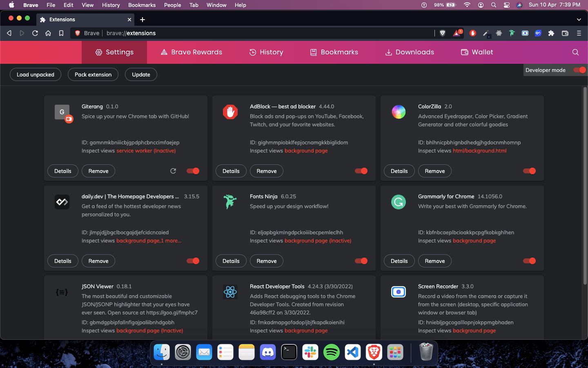Select the Extensions browser tab

point(86,20)
